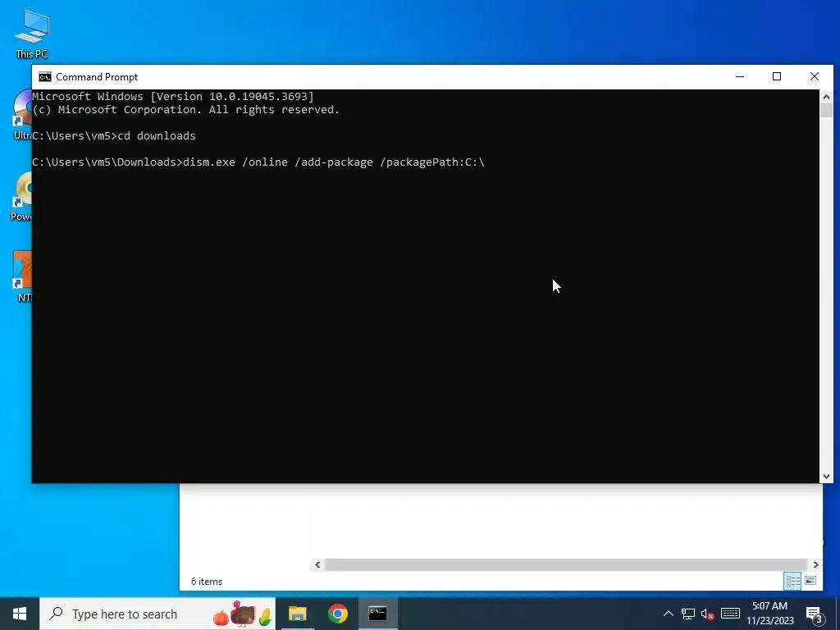The width and height of the screenshot is (840, 630).
Task: Click the Command Prompt scroll down arrow
Action: pyautogui.click(x=826, y=477)
